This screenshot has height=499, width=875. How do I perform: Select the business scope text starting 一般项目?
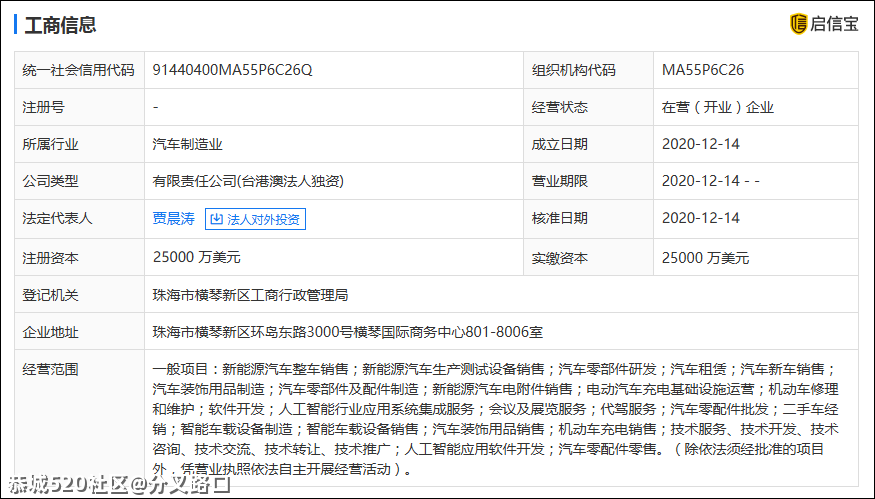pos(496,419)
